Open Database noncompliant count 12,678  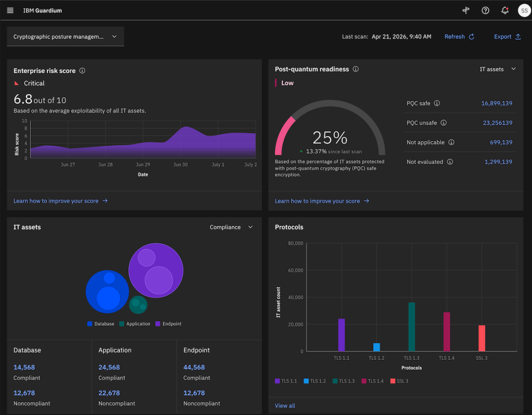click(24, 393)
